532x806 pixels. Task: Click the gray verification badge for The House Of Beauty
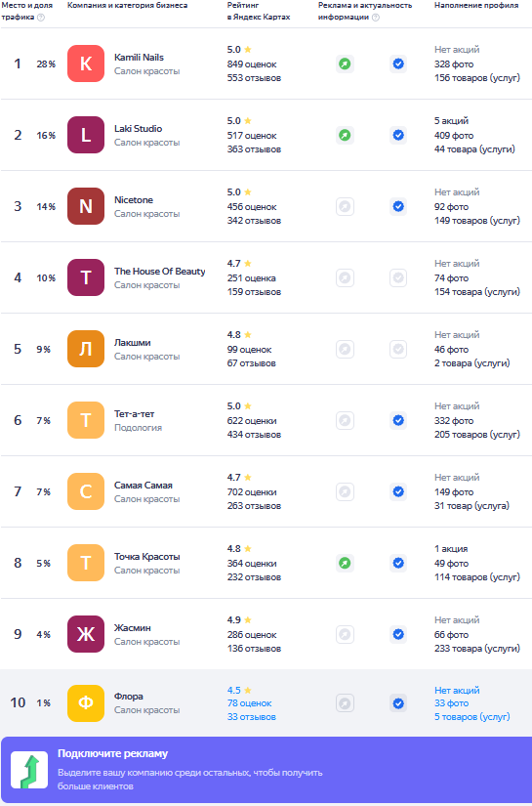coord(398,277)
